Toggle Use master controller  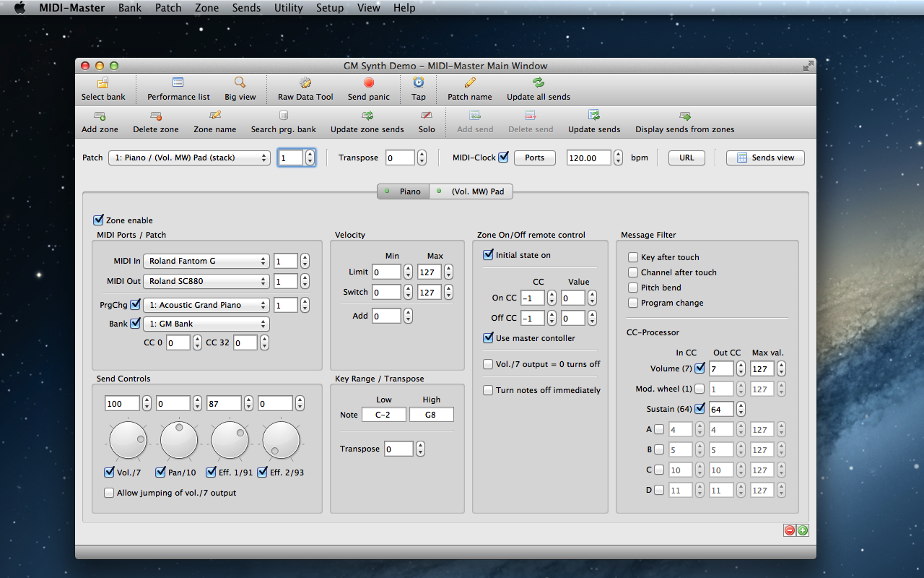pos(488,338)
